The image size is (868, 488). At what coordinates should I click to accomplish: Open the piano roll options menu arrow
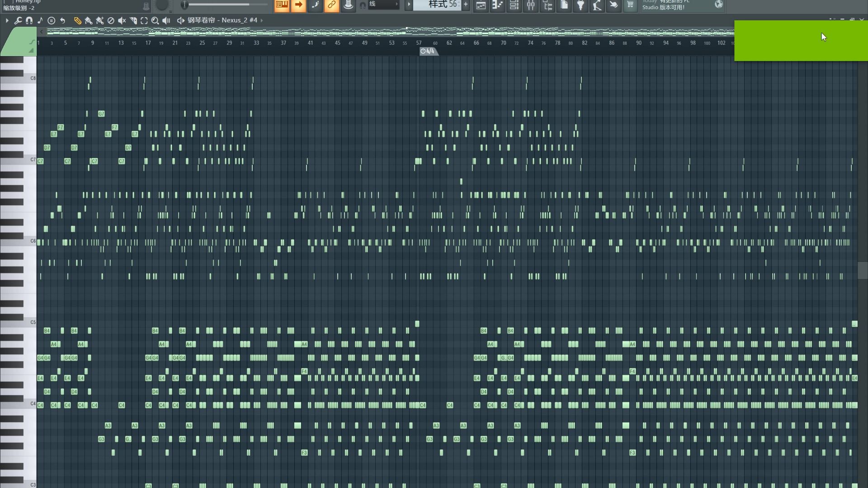coord(7,20)
